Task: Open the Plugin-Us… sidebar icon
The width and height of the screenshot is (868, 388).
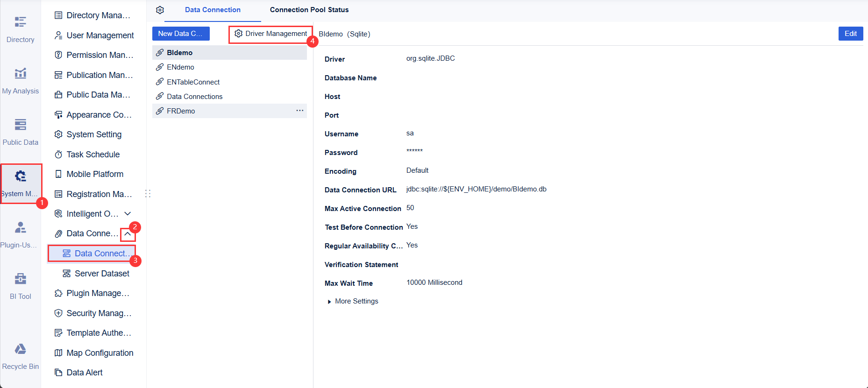Action: click(21, 227)
